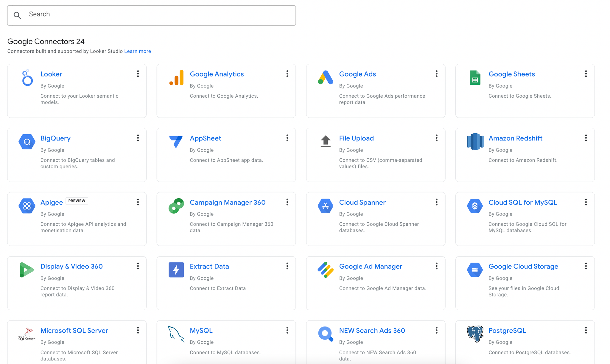This screenshot has height=364, width=610.
Task: Open File Upload card's three-dot menu
Action: pos(437,138)
